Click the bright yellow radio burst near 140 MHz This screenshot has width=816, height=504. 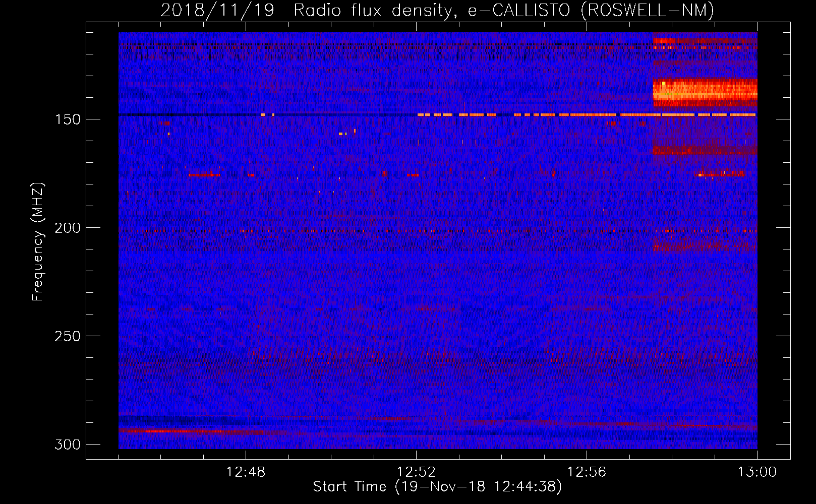(x=705, y=93)
